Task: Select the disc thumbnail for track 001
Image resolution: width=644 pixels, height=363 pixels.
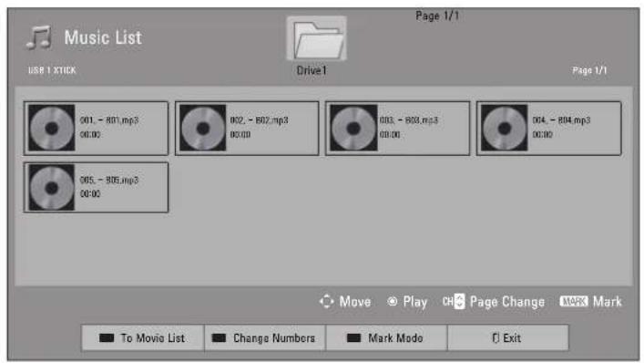Action: (x=52, y=129)
